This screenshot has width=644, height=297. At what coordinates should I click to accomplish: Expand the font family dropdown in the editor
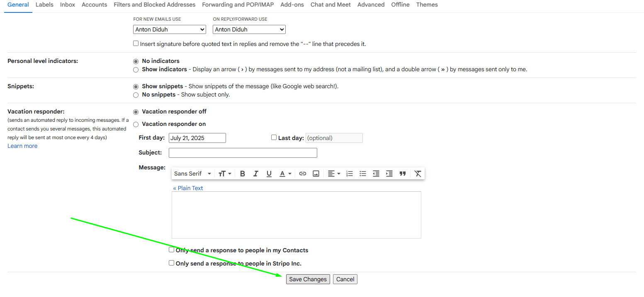coord(192,174)
